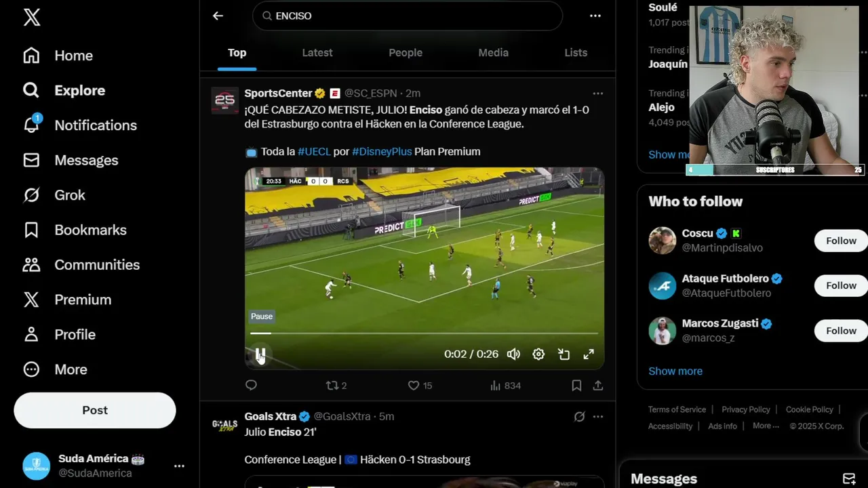Repost the SportsCenter tweet
This screenshot has height=488, width=868.
point(336,385)
